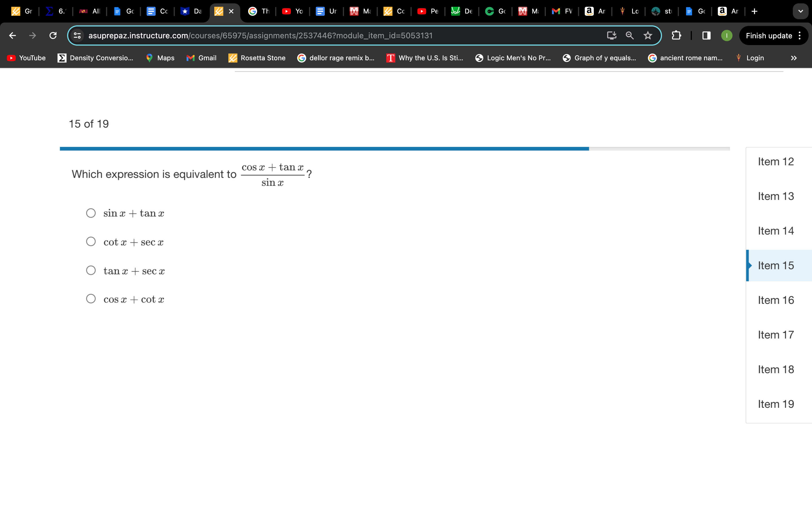Open Gmail from the bookmarks bar
This screenshot has width=812, height=507.
(201, 58)
